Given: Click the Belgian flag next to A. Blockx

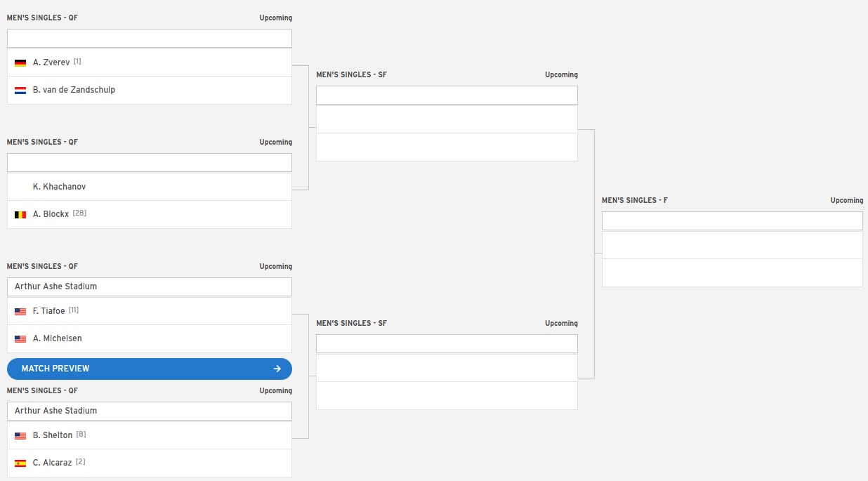Looking at the screenshot, I should pos(20,214).
